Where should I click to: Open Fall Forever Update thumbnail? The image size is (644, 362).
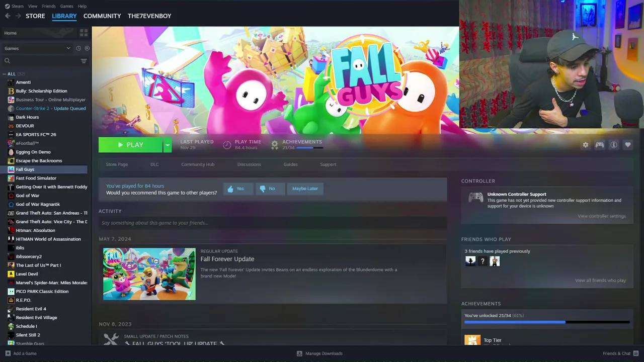(149, 274)
